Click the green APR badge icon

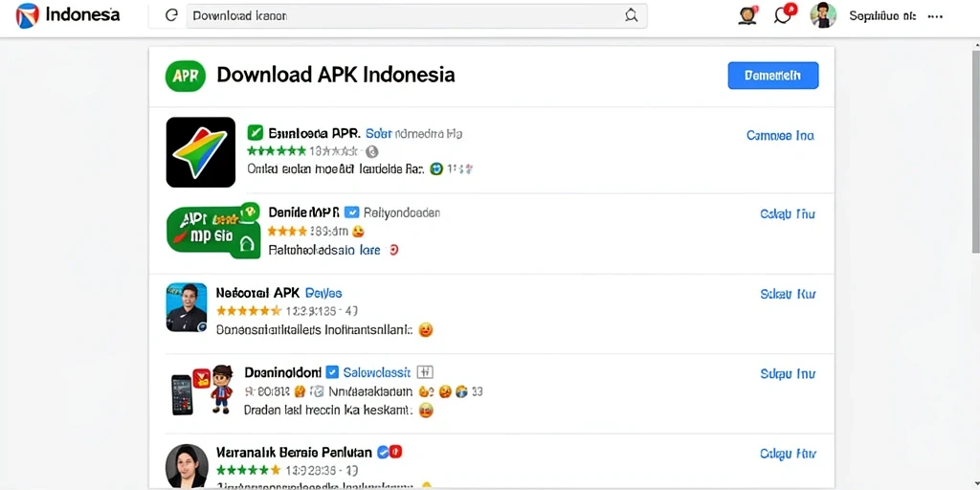point(186,76)
